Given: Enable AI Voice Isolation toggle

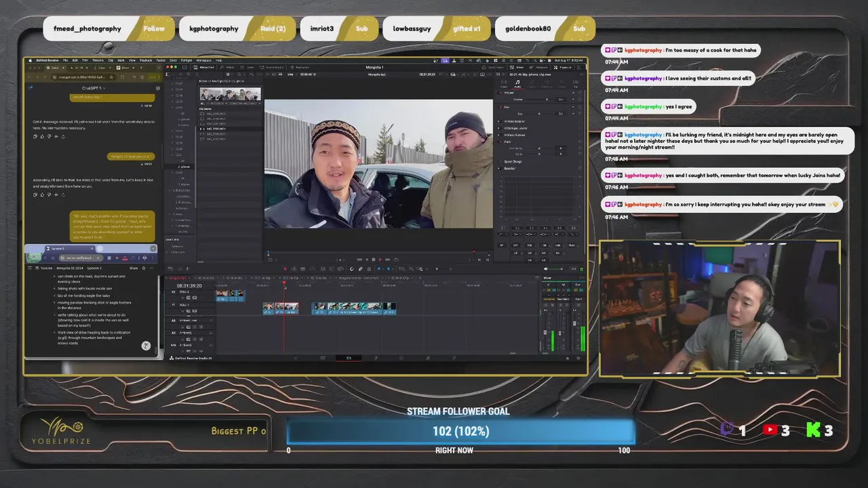Looking at the screenshot, I should 499,121.
